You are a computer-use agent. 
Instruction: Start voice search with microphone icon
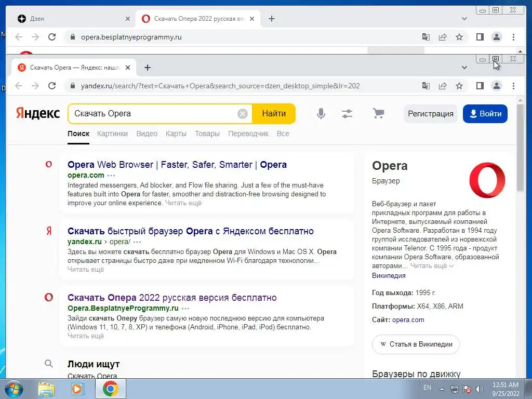[321, 114]
